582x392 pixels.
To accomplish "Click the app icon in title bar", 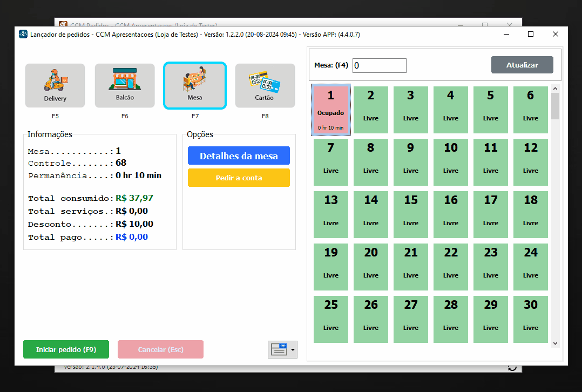I will [23, 34].
